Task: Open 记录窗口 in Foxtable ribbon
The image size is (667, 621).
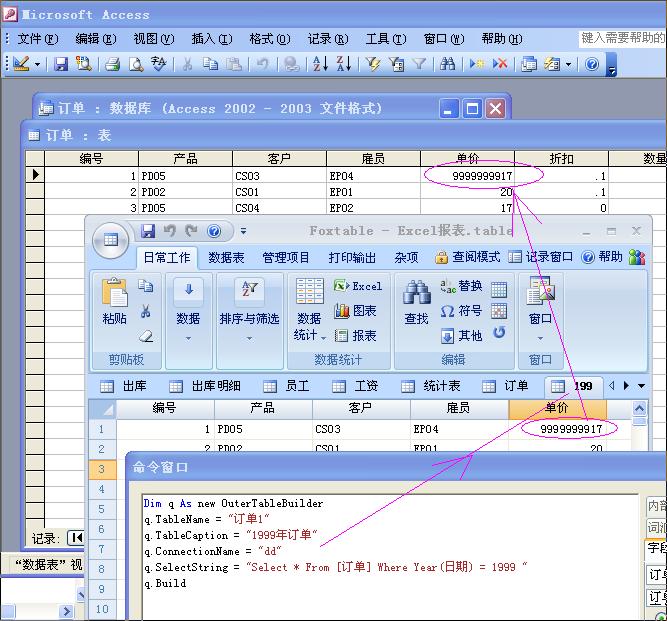Action: tap(541, 257)
